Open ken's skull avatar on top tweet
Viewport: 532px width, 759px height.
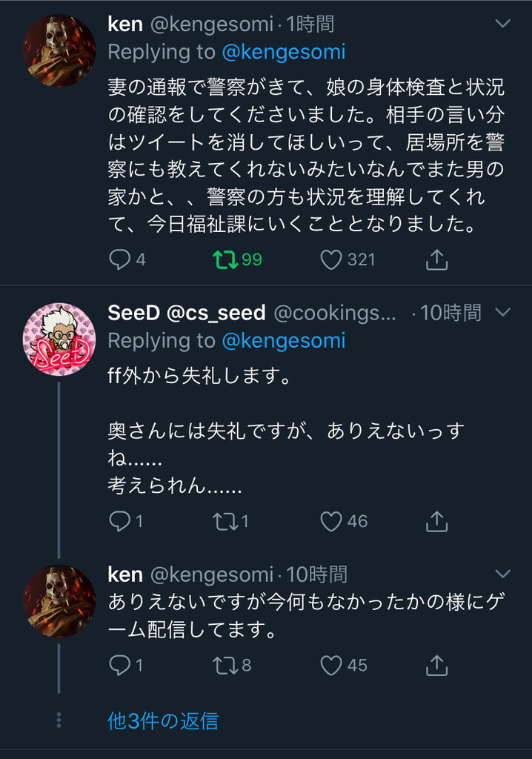click(59, 50)
